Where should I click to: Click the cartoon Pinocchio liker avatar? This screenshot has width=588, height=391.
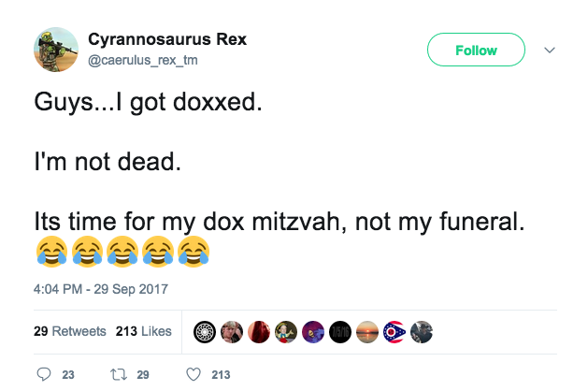286,331
